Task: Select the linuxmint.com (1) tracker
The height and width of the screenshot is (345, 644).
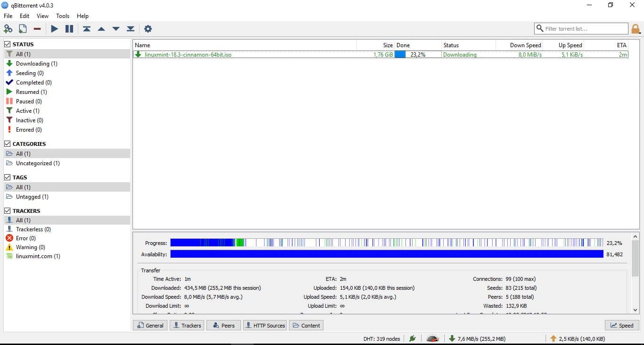Action: tap(38, 256)
